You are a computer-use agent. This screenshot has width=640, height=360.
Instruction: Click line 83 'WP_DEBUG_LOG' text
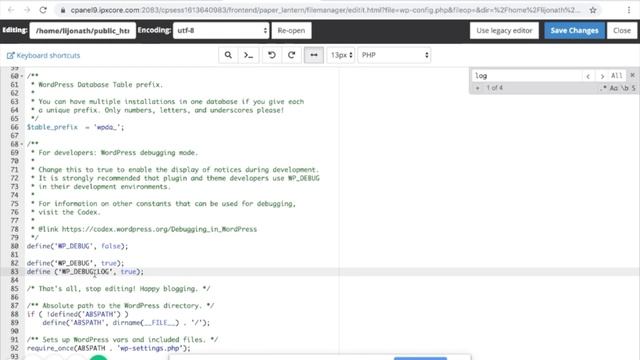coord(86,271)
